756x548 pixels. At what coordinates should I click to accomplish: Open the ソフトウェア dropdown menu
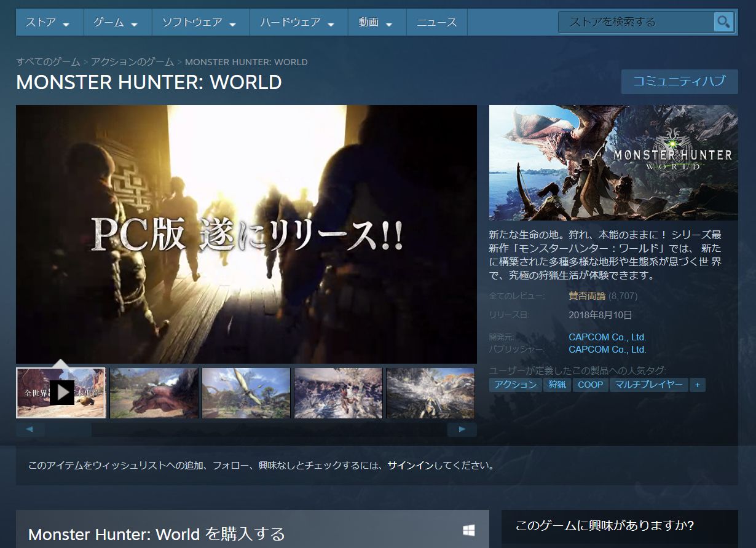[200, 23]
